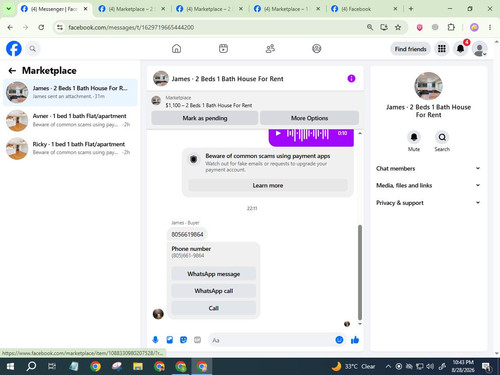Image resolution: width=500 pixels, height=375 pixels.
Task: Click the Call button under phone number
Action: point(214,308)
